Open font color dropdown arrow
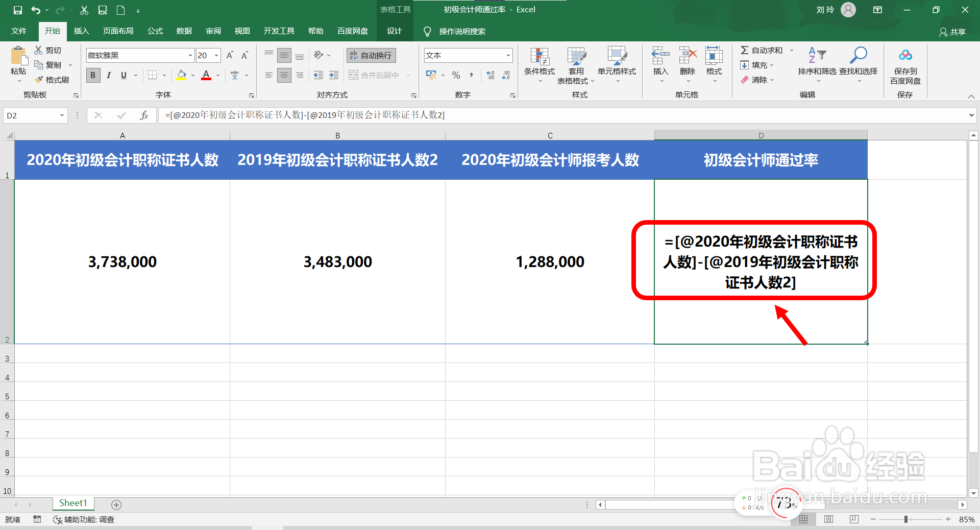The width and height of the screenshot is (980, 530). (x=218, y=75)
